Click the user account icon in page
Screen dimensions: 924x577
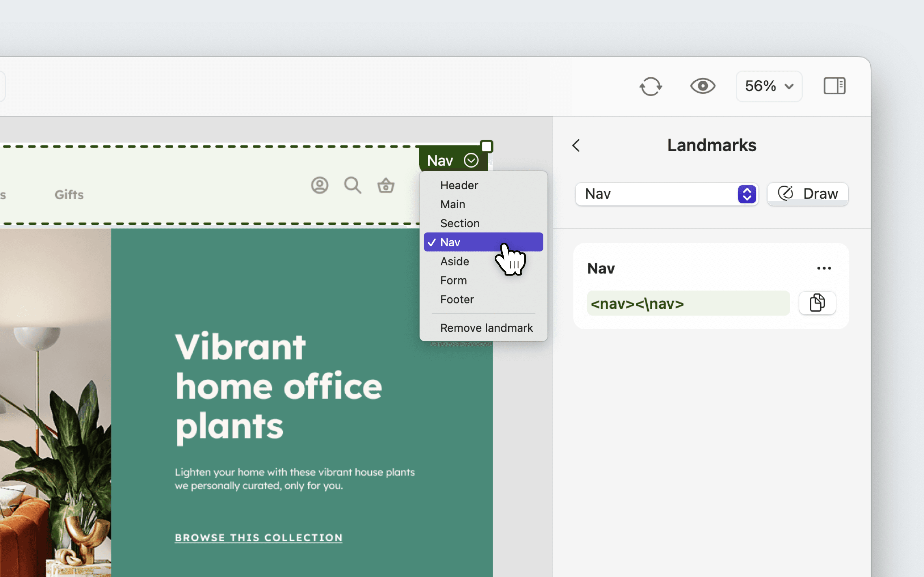(x=320, y=186)
